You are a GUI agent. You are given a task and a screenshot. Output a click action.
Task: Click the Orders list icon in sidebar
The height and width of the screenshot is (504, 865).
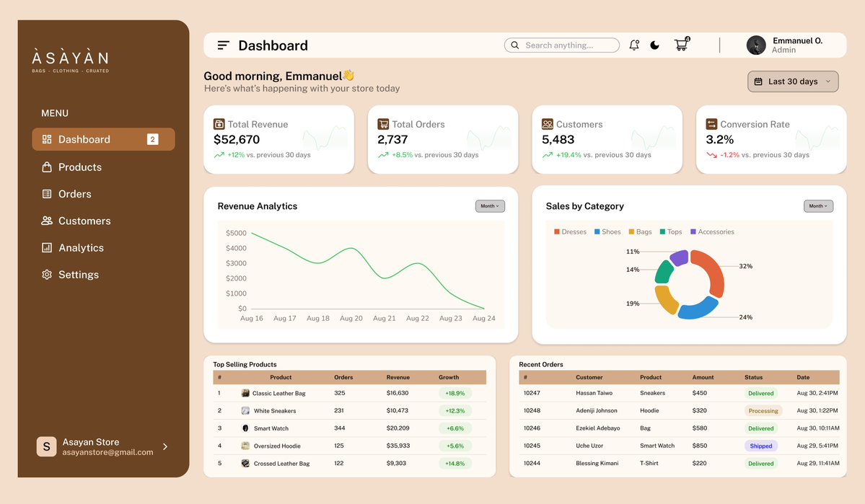(47, 194)
